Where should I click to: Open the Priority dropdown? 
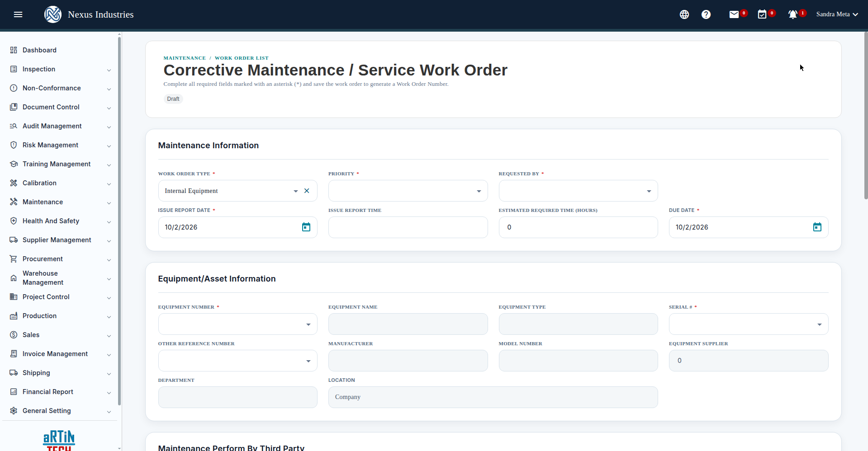(408, 191)
